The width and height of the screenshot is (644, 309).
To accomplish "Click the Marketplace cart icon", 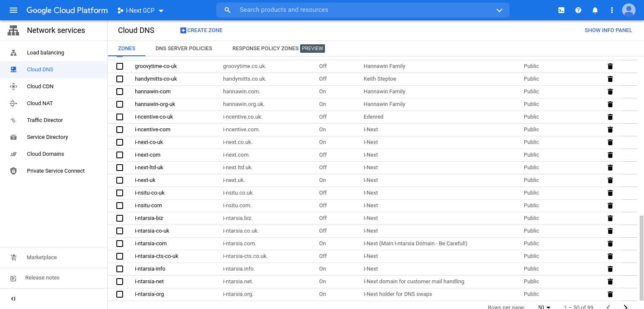I will click(x=13, y=257).
